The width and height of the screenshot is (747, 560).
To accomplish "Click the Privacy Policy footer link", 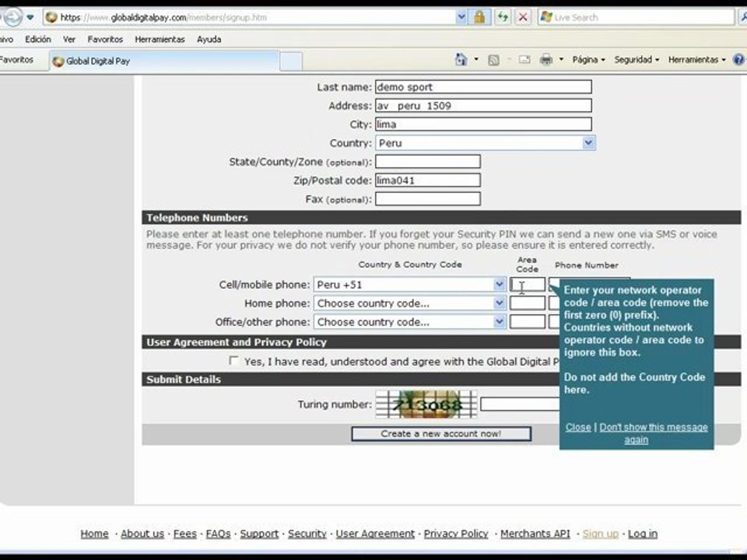I will point(456,534).
